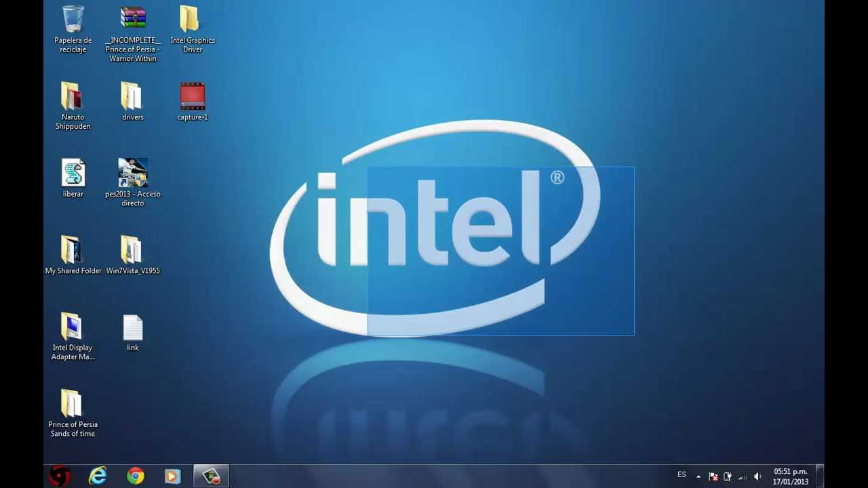
Task: Select the Intel Display Adapter folder
Action: pos(73,337)
